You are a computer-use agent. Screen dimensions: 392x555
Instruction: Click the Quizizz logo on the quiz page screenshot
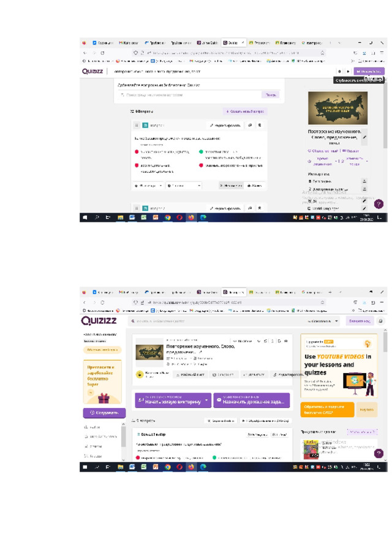(99, 320)
